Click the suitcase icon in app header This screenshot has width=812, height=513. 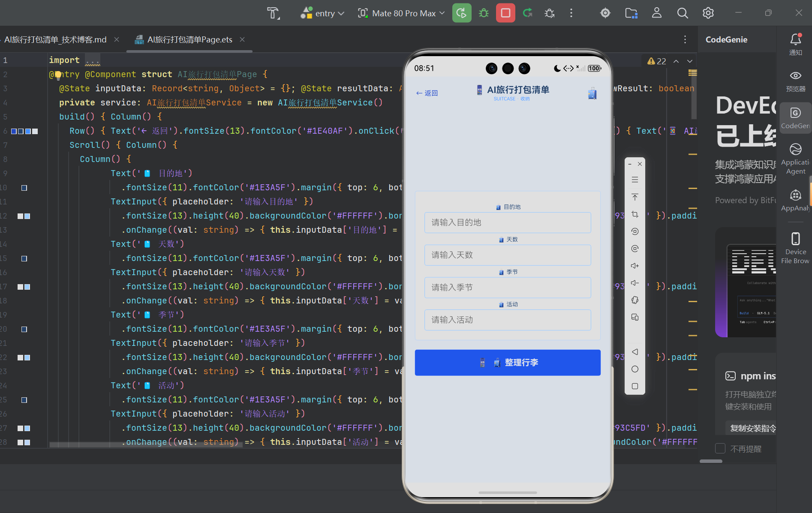tap(592, 93)
